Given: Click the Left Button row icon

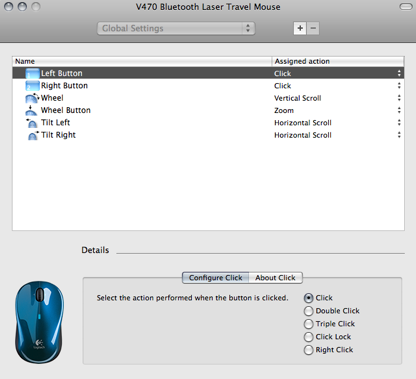Looking at the screenshot, I should coord(33,73).
